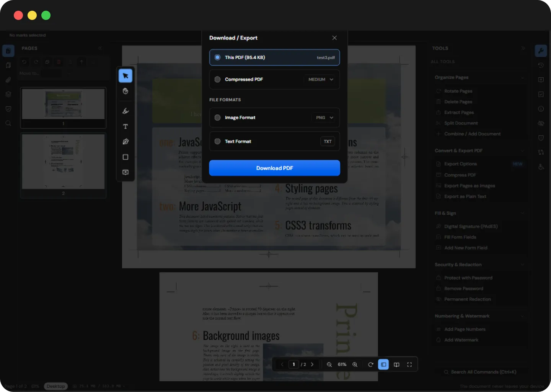
Task: Rotate view with the rotate icon
Action: 370,364
